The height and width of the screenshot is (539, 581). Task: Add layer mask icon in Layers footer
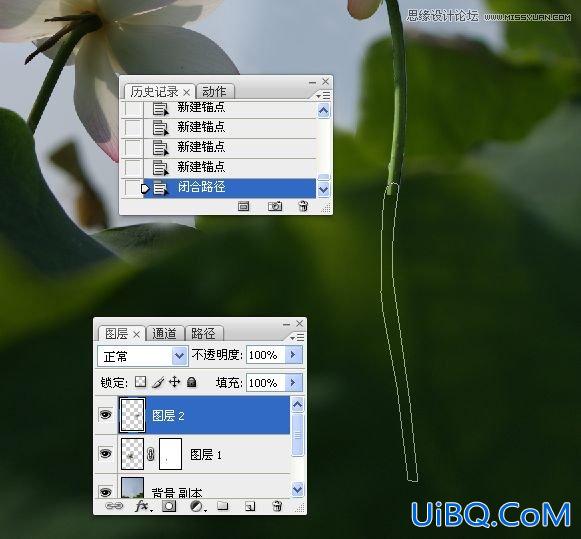point(169,506)
